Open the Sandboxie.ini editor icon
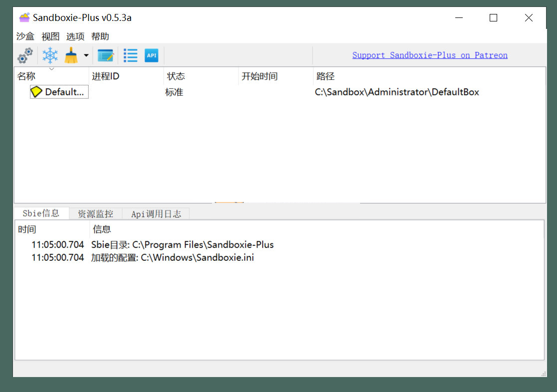 tap(106, 55)
